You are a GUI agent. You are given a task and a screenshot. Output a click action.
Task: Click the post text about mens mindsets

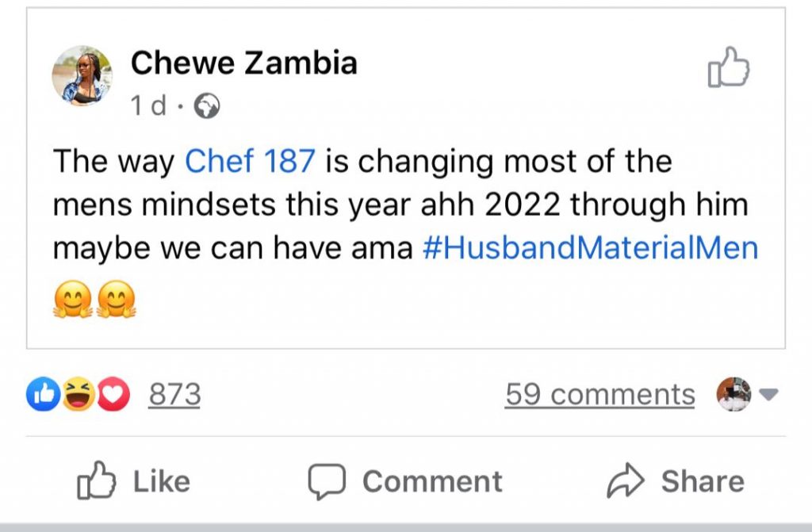tap(396, 205)
